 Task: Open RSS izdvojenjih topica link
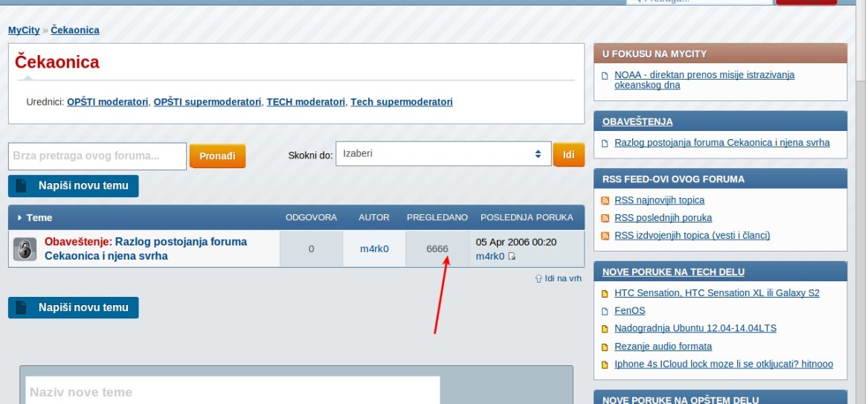pyautogui.click(x=692, y=236)
